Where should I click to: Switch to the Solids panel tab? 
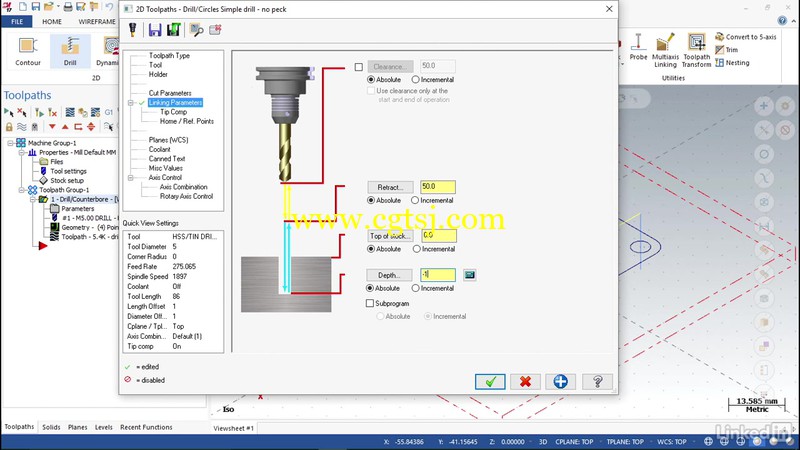[51, 427]
